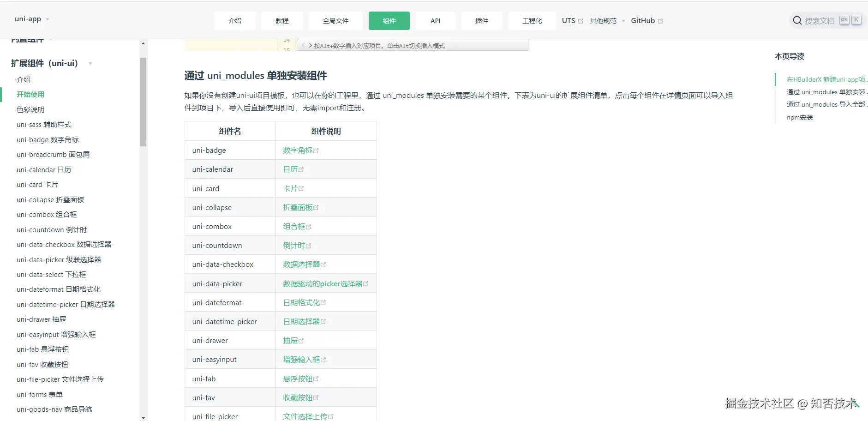Open the 抽屉 component link

click(x=293, y=341)
